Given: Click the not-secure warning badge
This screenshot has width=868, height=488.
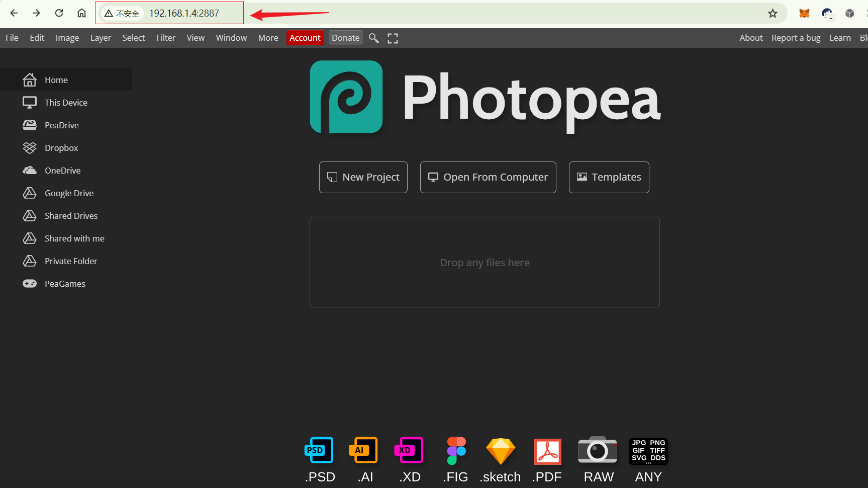Looking at the screenshot, I should 122,14.
